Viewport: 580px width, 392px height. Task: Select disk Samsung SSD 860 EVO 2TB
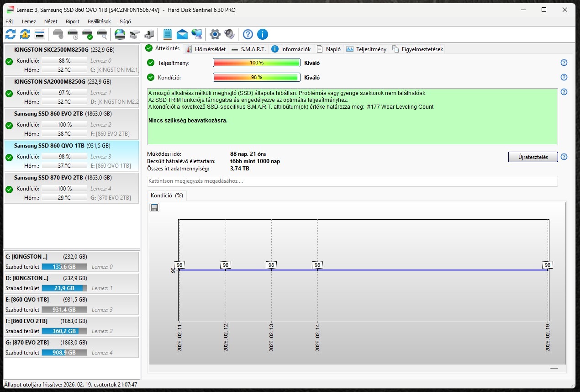pos(71,124)
